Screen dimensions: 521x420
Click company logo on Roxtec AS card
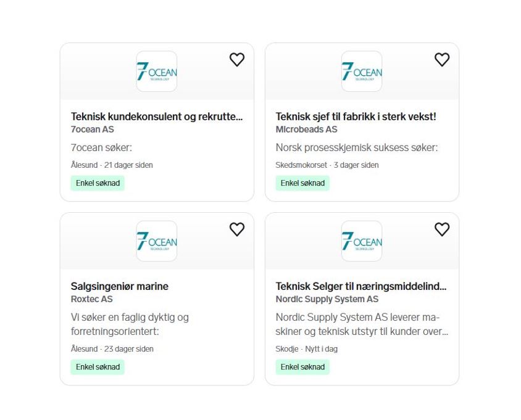(157, 241)
